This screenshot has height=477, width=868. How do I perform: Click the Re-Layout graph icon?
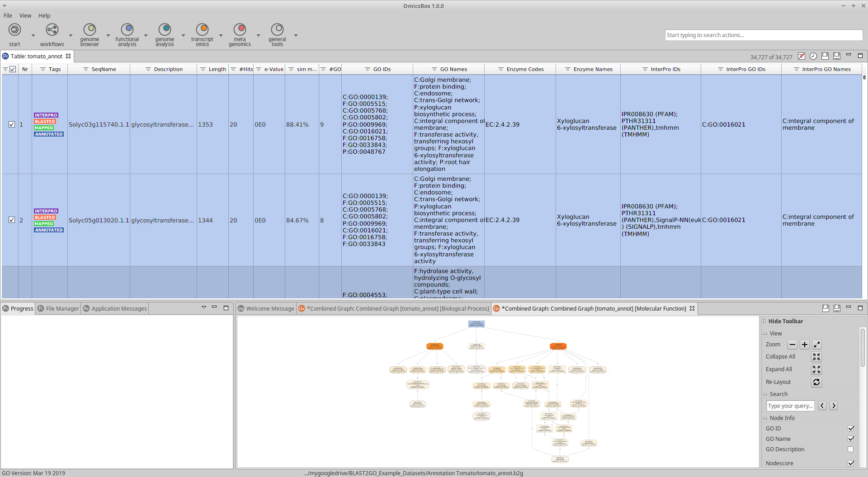pyautogui.click(x=816, y=382)
